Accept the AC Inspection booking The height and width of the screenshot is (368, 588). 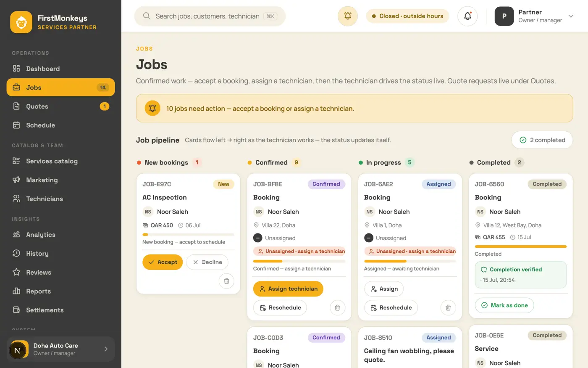tap(163, 262)
